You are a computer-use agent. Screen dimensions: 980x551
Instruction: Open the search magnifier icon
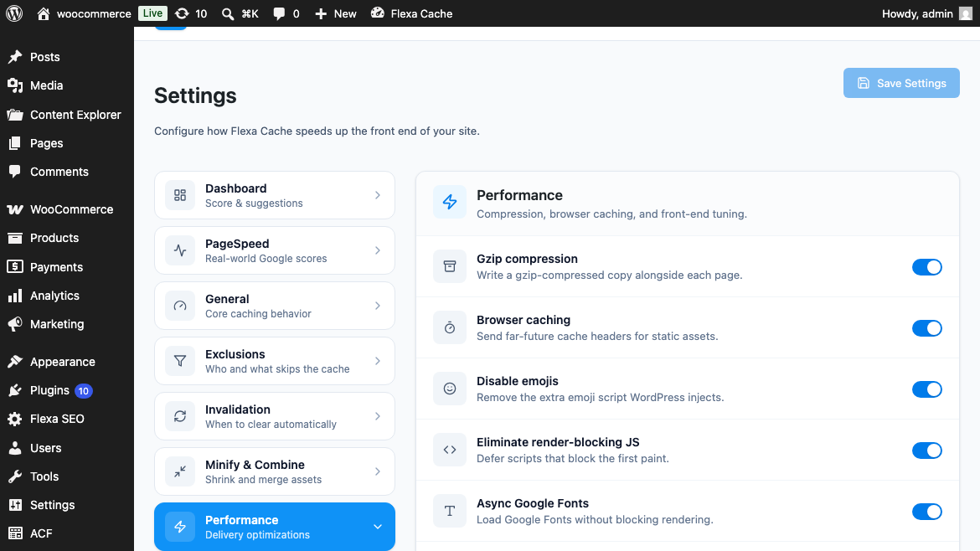point(228,13)
